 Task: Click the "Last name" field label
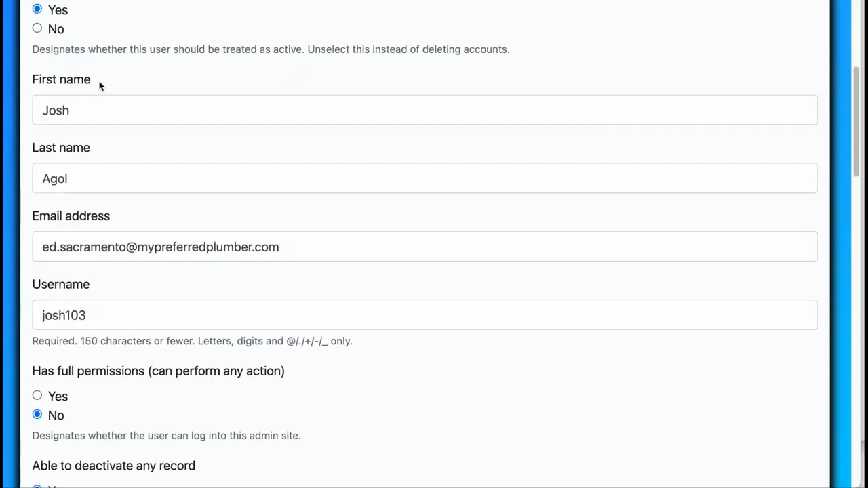tap(61, 148)
